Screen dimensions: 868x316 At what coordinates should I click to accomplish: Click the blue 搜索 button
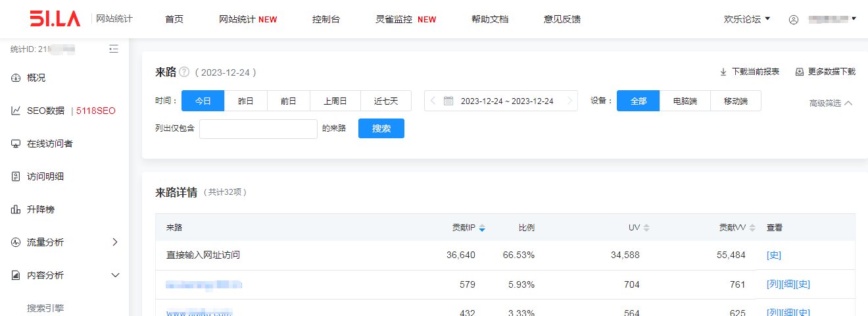pos(381,128)
